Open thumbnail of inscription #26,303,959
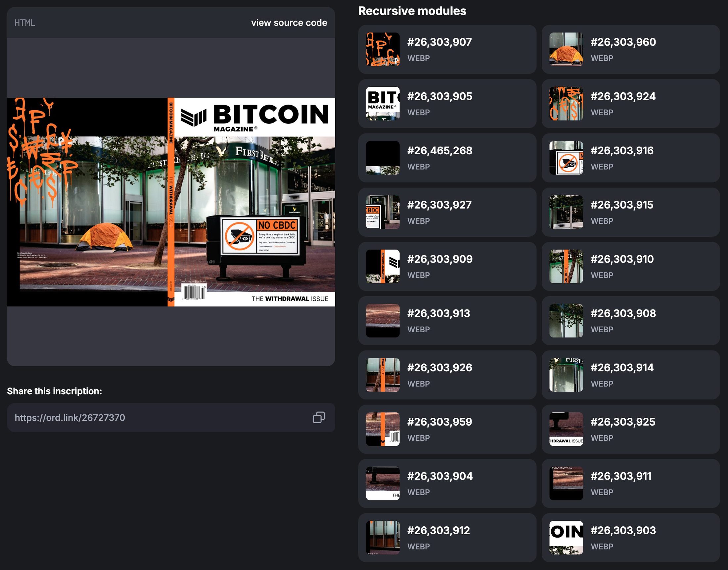This screenshot has height=570, width=728. point(383,429)
